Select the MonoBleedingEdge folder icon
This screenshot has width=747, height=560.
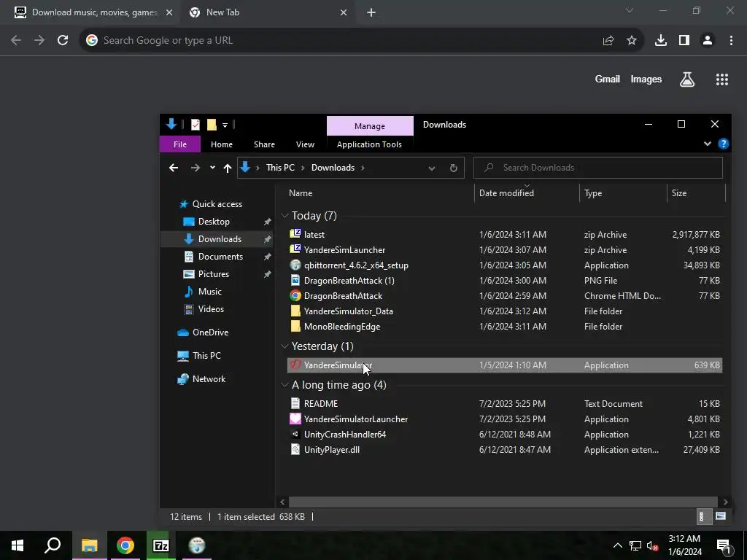[295, 326]
